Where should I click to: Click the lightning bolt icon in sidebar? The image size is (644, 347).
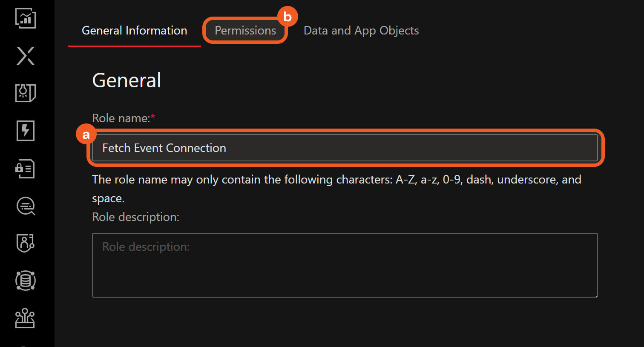click(26, 130)
